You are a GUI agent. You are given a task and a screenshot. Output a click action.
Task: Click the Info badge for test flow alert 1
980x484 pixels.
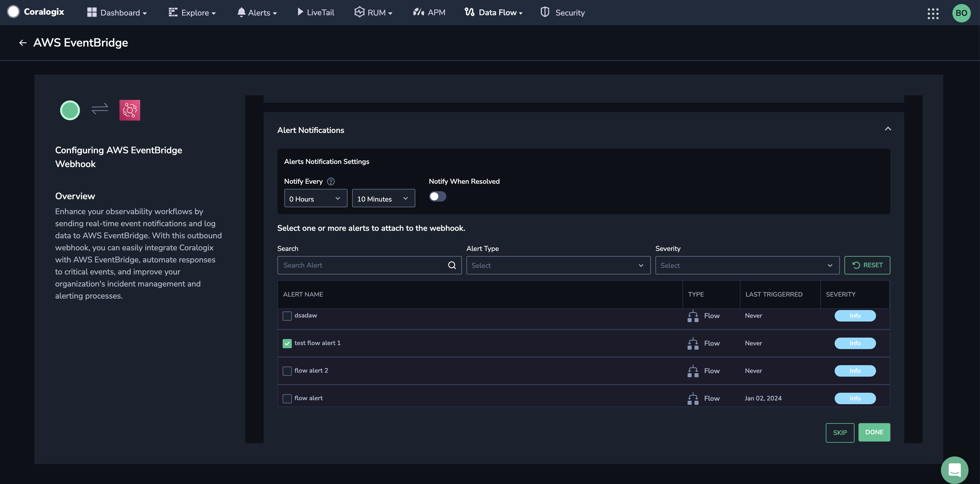(x=855, y=343)
